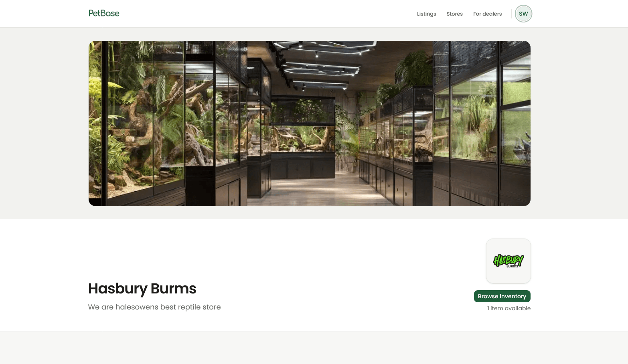Click the vertical divider beside SW avatar
Screen dimensions: 628x364
pos(511,14)
